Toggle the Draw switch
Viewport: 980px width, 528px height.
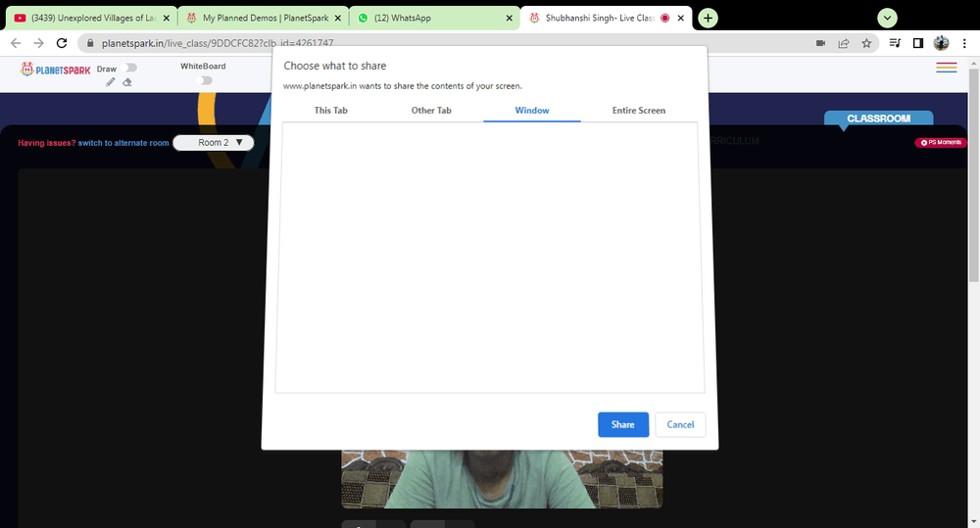coord(130,68)
